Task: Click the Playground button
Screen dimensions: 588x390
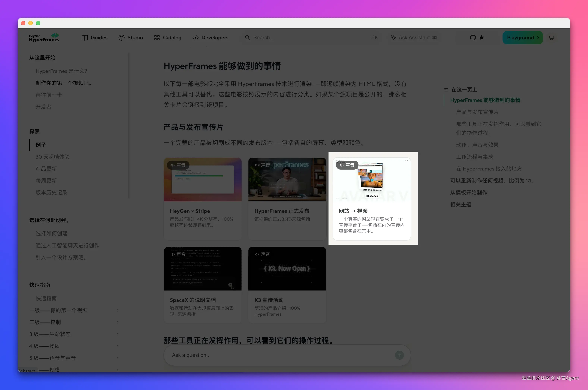Action: [523, 38]
